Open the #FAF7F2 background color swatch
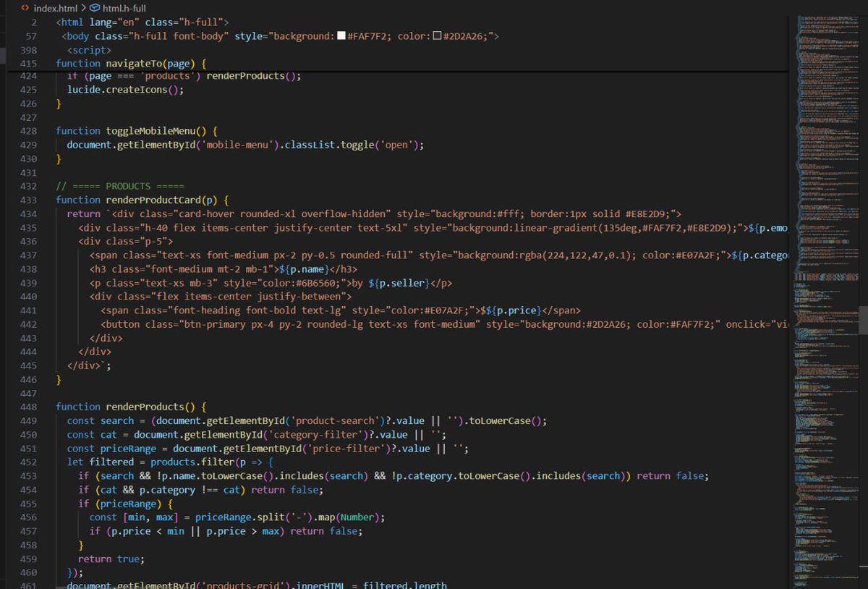The image size is (868, 589). click(x=341, y=36)
